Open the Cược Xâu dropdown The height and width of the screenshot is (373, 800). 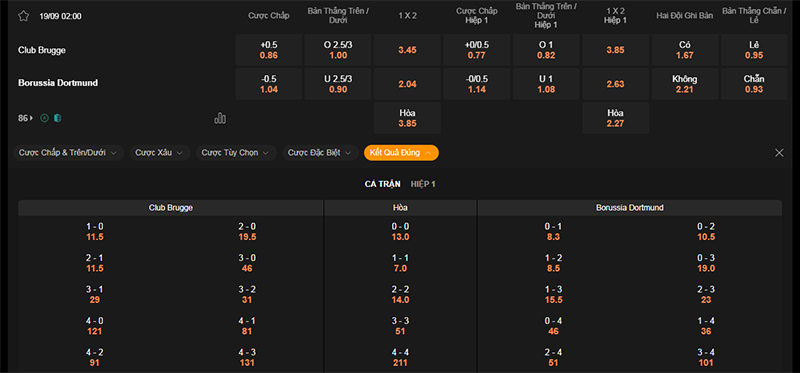(160, 153)
